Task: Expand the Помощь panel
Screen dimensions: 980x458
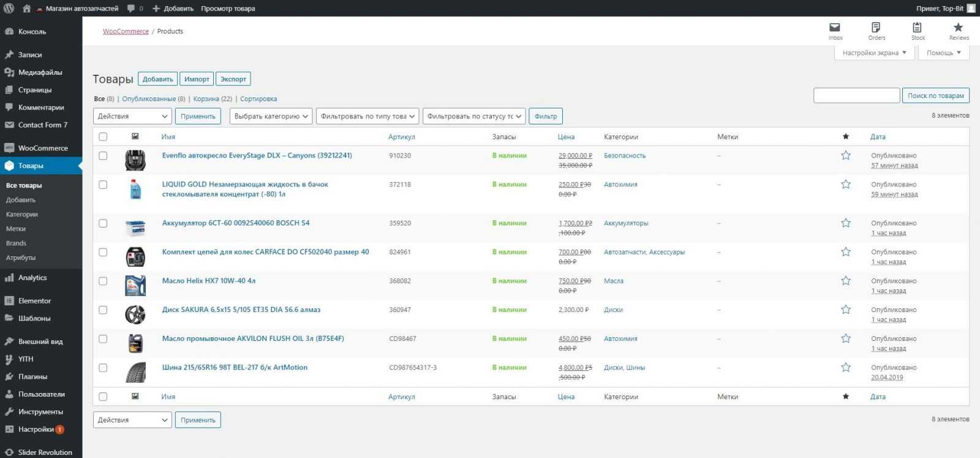Action: click(944, 53)
